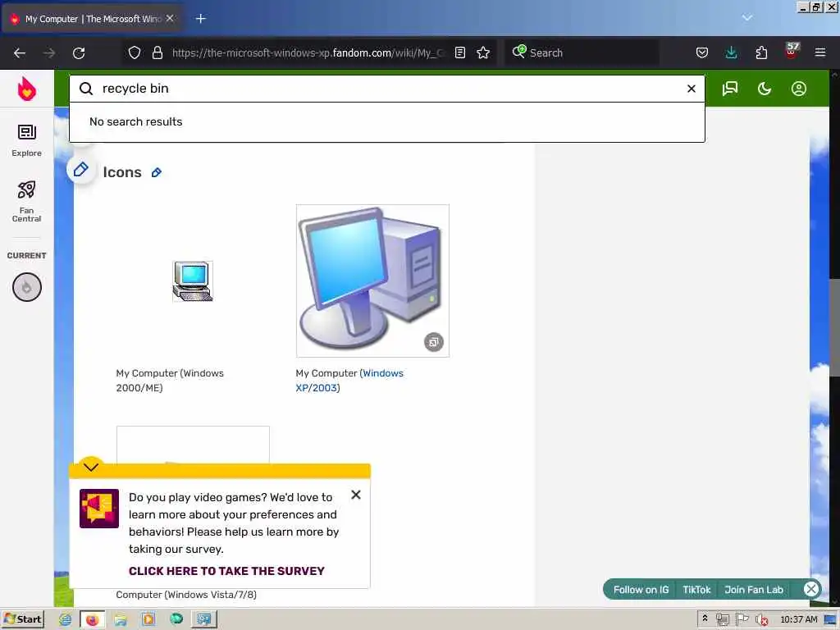
Task: Open media player icon in taskbar
Action: pos(148,619)
